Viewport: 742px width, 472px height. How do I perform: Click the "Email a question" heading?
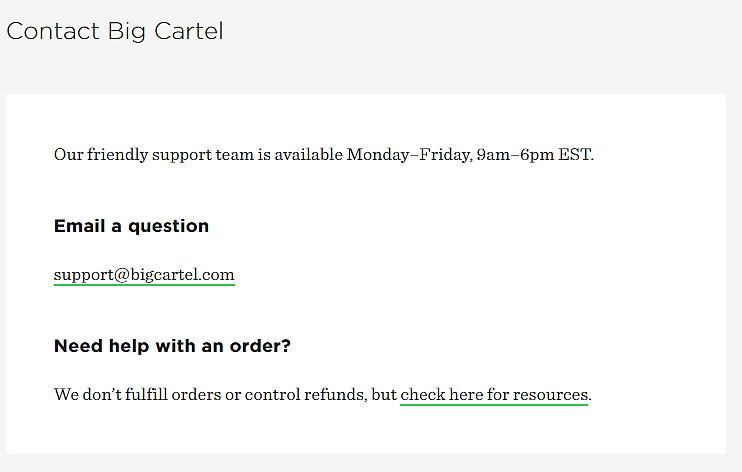click(x=131, y=226)
